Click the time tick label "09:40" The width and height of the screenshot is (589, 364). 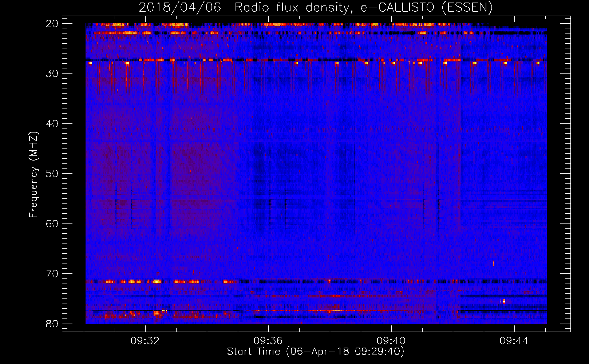tap(391, 341)
